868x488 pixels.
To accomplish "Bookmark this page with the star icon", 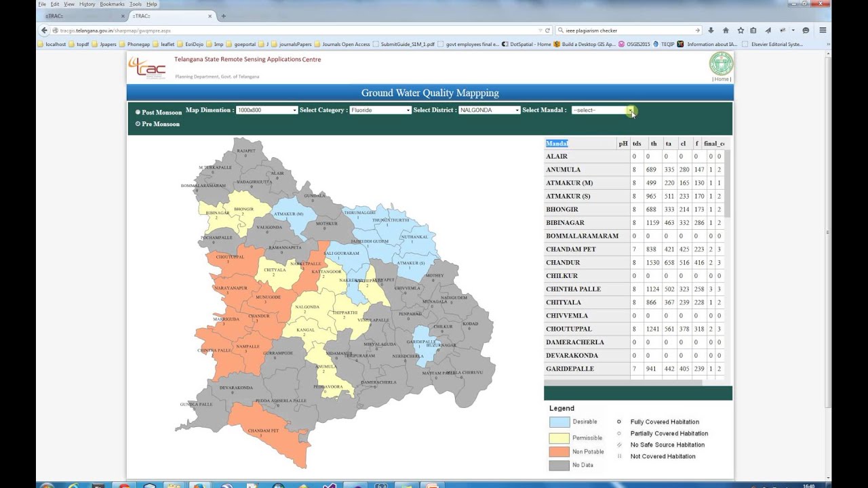I will point(741,30).
